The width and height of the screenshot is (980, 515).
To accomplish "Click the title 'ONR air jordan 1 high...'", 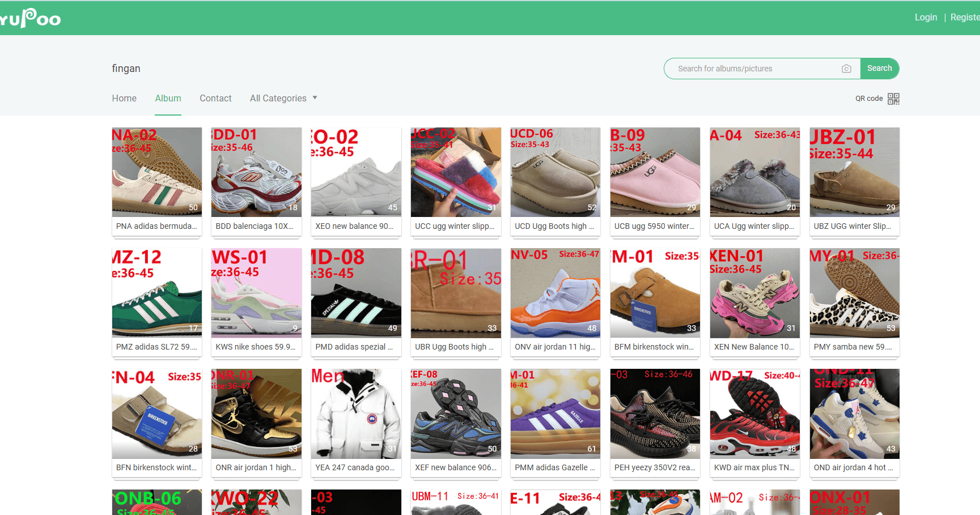I will click(x=256, y=467).
